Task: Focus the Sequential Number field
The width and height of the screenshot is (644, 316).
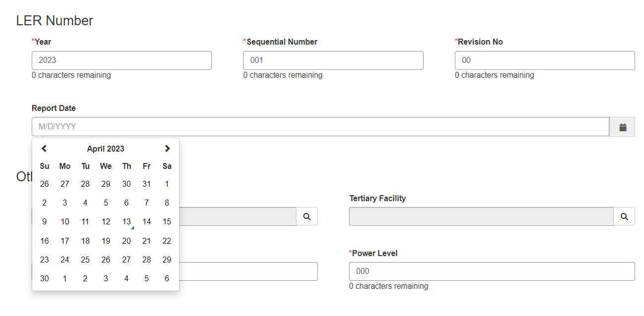Action: coord(333,60)
